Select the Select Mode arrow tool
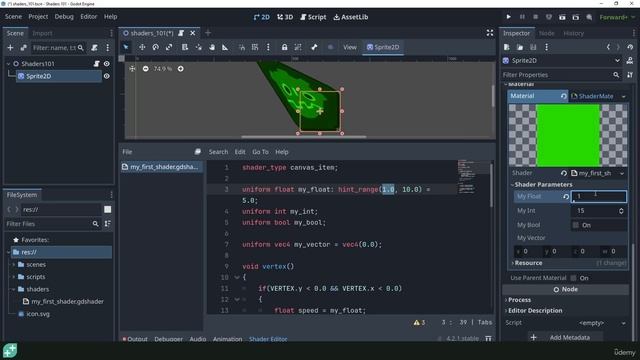The height and width of the screenshot is (360, 640). pos(126,47)
